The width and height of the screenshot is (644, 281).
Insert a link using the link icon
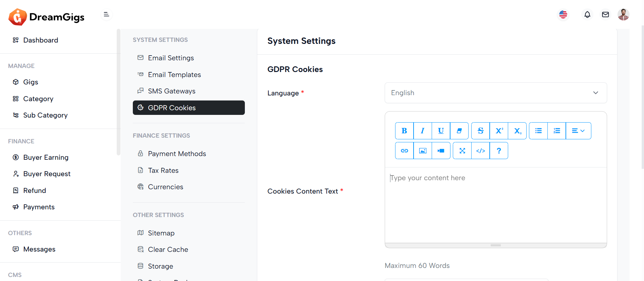404,151
